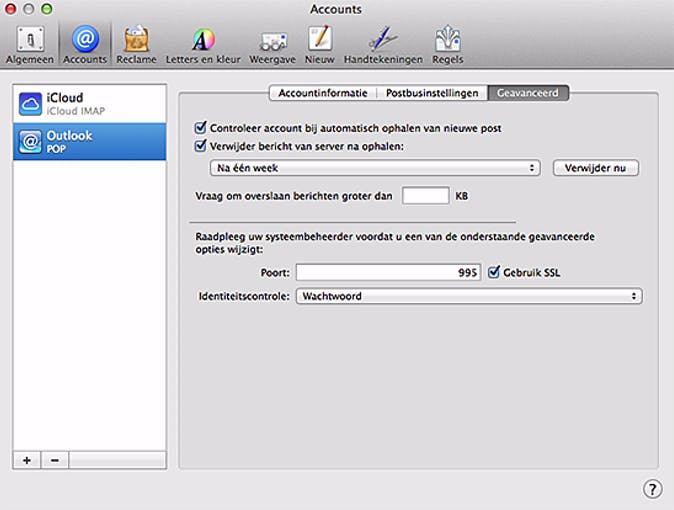Screen dimensions: 674x510
Task: Open the Algemeen preferences pane
Action: (30, 45)
